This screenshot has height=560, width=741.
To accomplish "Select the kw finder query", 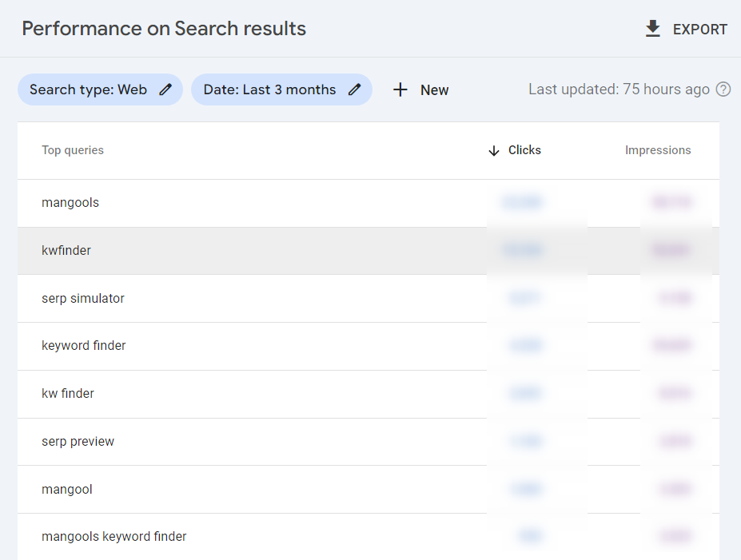I will 68,393.
